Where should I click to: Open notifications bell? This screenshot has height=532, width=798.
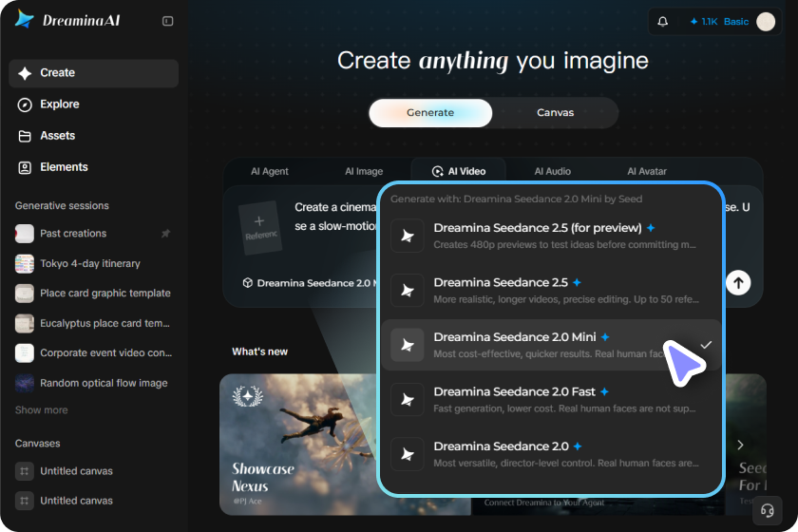[663, 22]
